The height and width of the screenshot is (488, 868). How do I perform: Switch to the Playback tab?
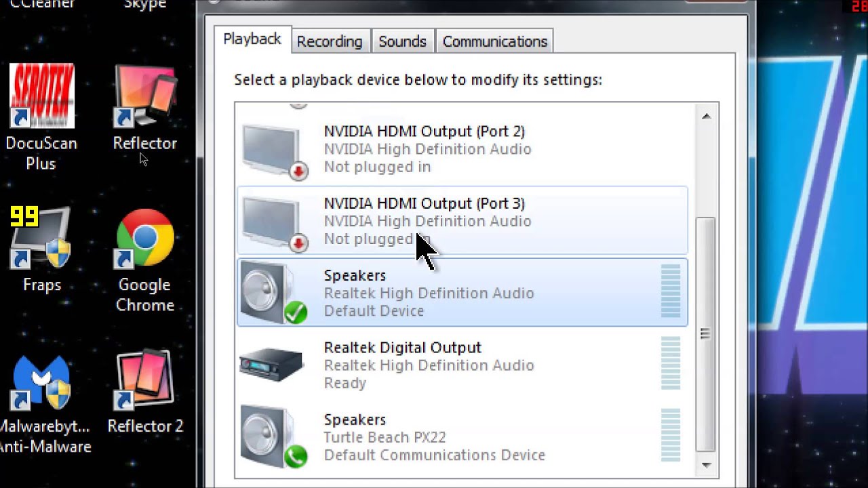click(252, 39)
